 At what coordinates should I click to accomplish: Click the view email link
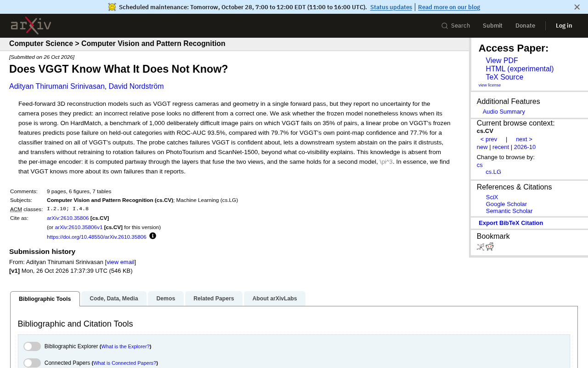click(120, 262)
